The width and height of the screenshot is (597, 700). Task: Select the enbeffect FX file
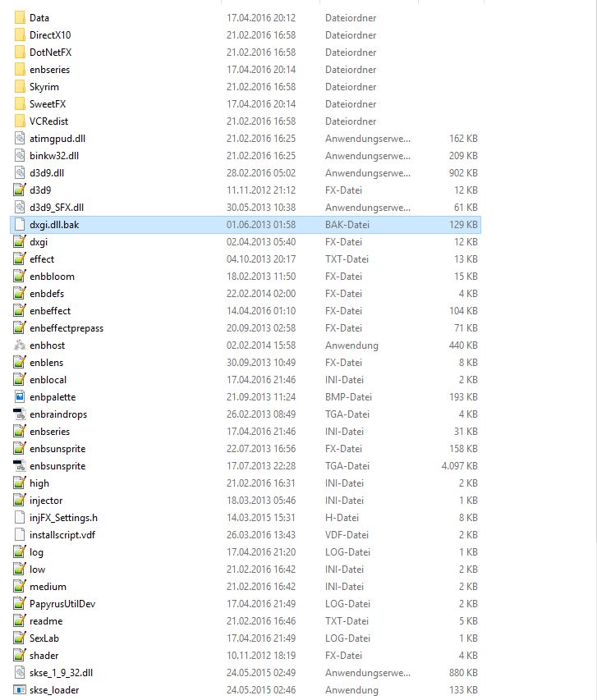50,311
